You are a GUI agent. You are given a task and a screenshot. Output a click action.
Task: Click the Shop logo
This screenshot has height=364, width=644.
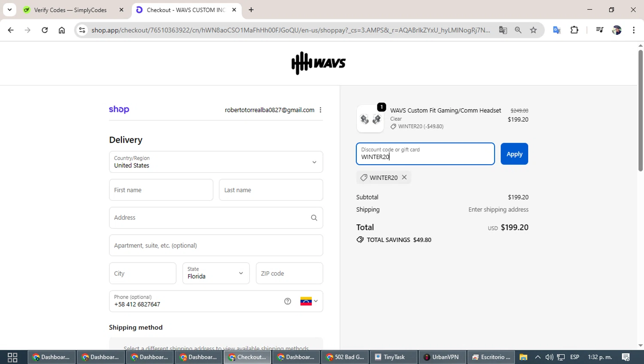pyautogui.click(x=119, y=110)
